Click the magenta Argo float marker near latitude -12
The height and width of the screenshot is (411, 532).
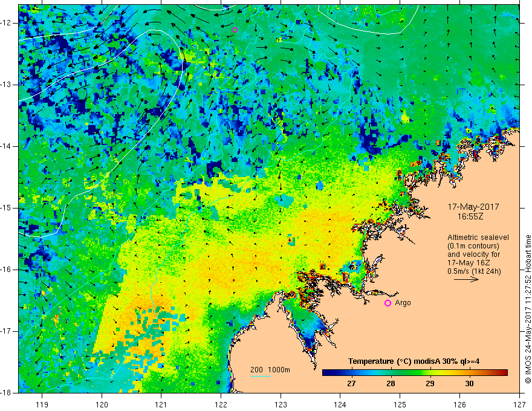tap(235, 30)
